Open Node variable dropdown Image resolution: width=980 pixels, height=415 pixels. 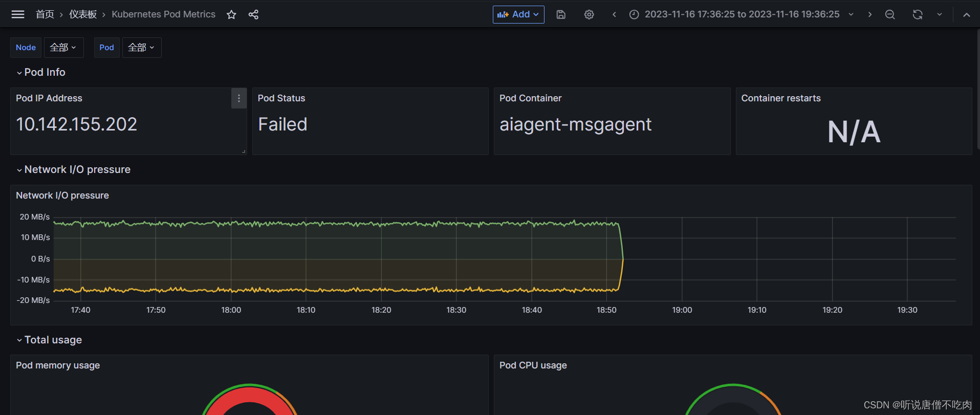63,48
